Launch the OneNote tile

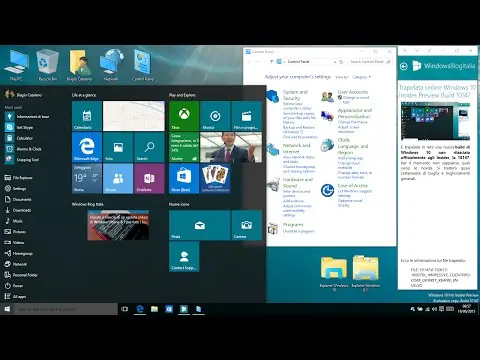coord(149,178)
